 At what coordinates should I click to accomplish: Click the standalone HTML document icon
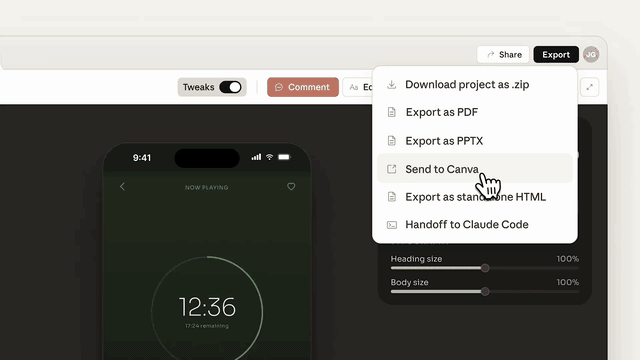coord(391,197)
